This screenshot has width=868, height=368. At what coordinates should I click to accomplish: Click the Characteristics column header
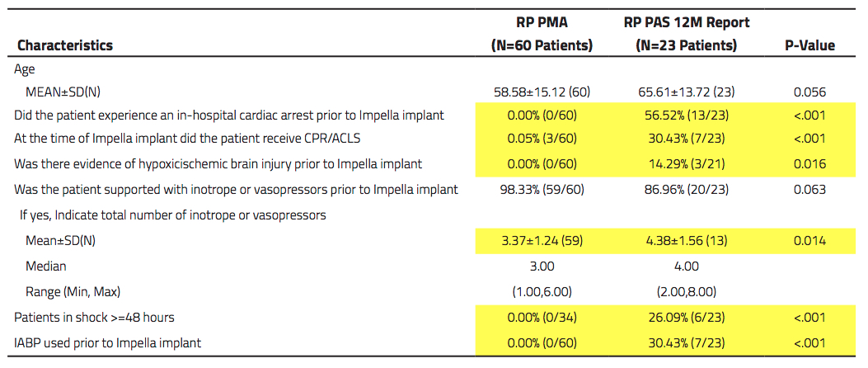click(x=65, y=45)
